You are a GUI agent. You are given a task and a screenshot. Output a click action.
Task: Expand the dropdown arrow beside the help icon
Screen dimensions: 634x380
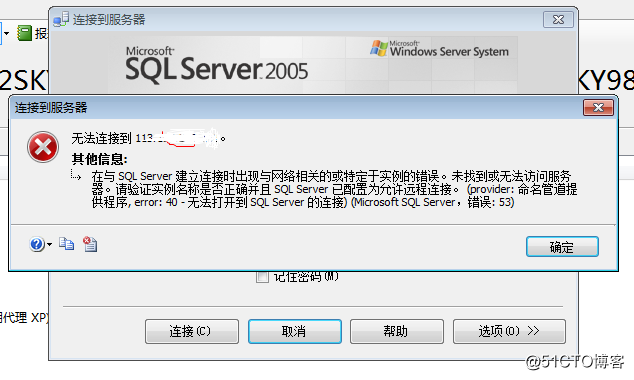pos(49,244)
